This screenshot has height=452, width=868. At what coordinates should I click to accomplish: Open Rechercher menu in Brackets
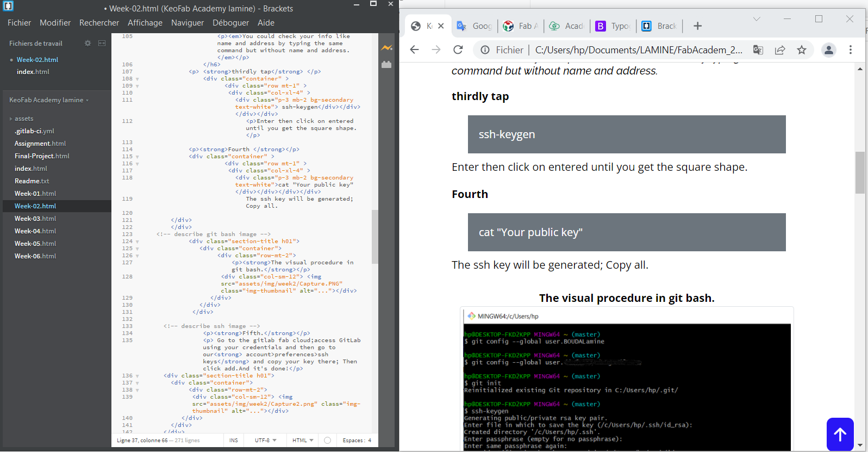tap(99, 23)
